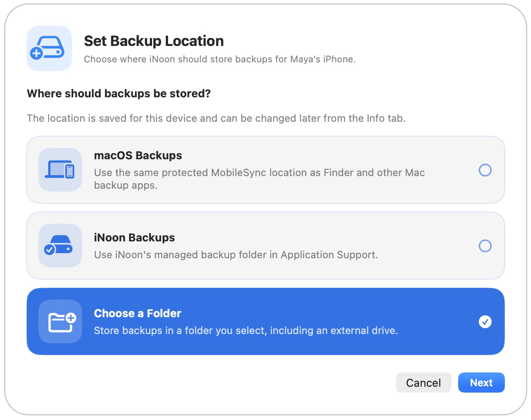Click the "macOS Backups" option title
The width and height of the screenshot is (531, 420).
pyautogui.click(x=138, y=155)
